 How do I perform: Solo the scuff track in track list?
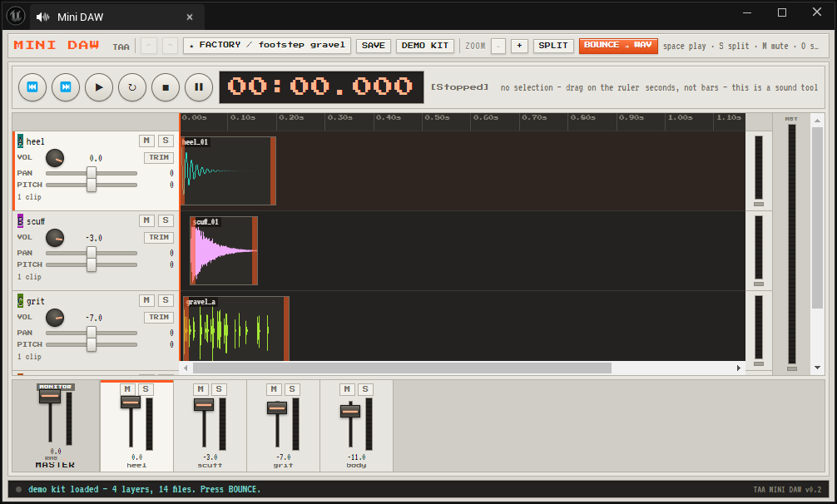coord(166,220)
